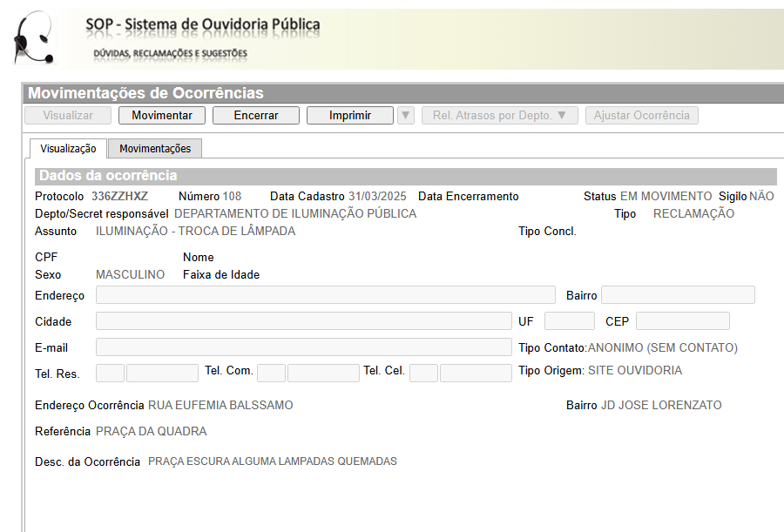This screenshot has height=532, width=784.
Task: Click the Tel. Cel. number field
Action: pyautogui.click(x=476, y=374)
